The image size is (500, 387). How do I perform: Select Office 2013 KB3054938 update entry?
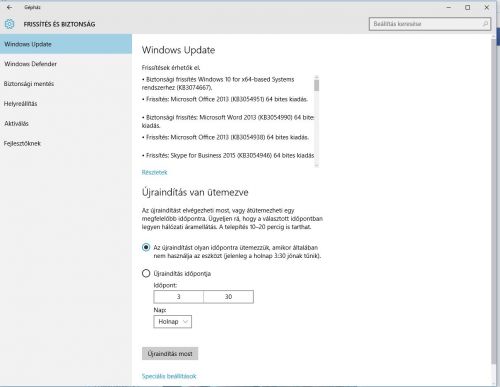225,137
